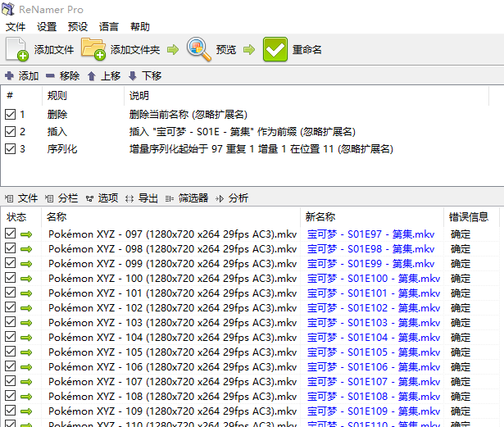Click the Rename (重命名) green checkmark icon
Image resolution: width=504 pixels, height=427 pixels.
(x=275, y=49)
